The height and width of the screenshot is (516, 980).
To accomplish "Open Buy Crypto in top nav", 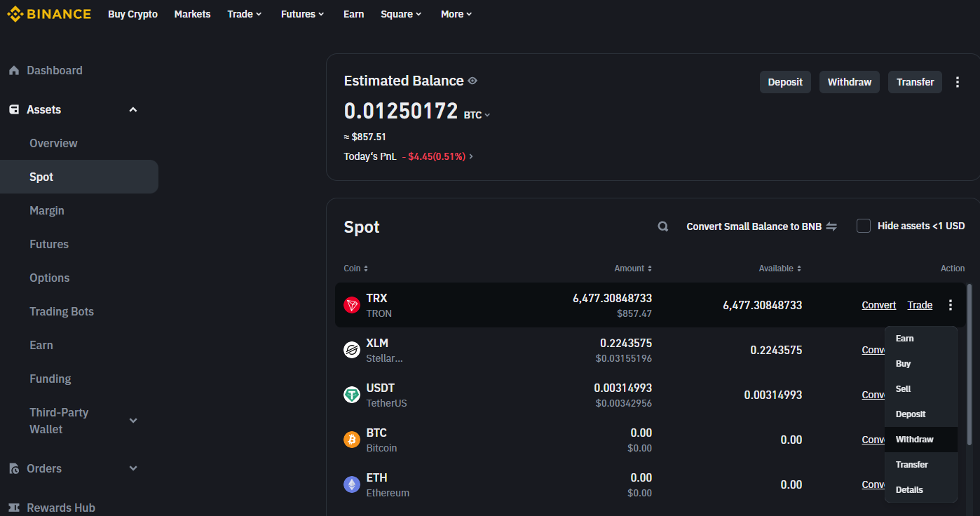I will coord(132,14).
